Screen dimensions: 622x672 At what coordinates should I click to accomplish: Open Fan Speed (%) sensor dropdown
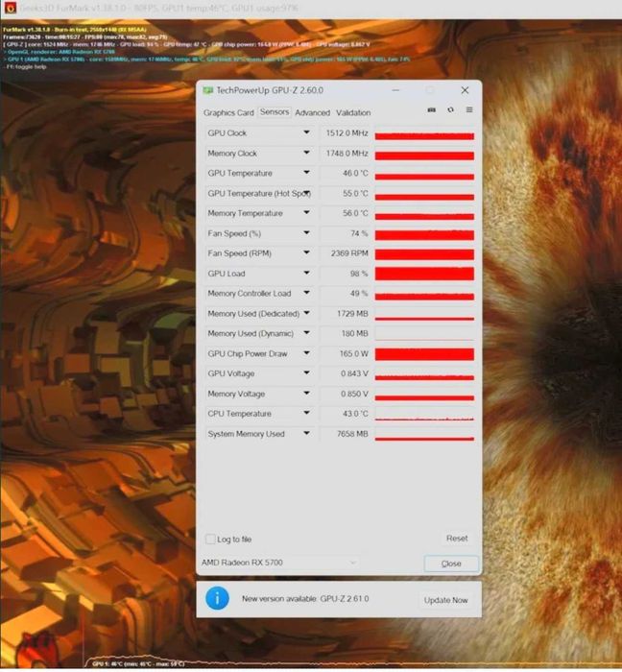tap(306, 233)
